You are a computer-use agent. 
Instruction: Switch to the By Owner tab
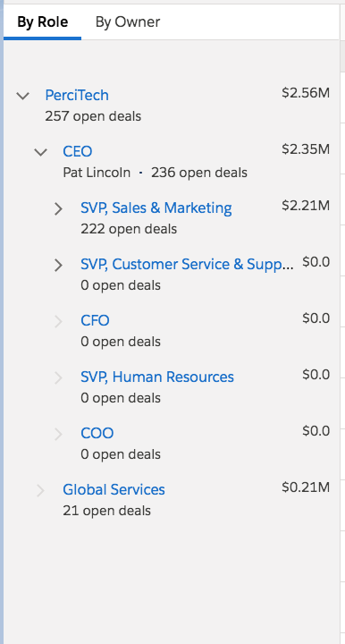click(128, 21)
